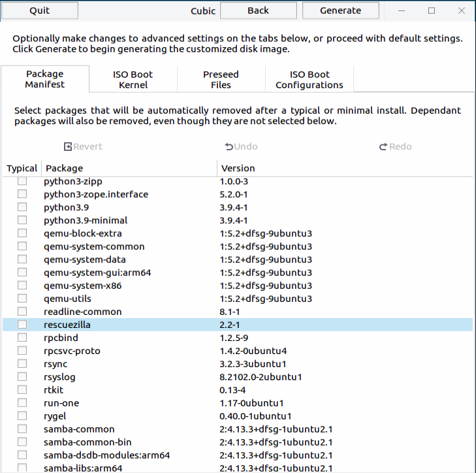Click version 2.2-1 of rescuezilla
Screen dimensions: 476x473
click(x=229, y=325)
